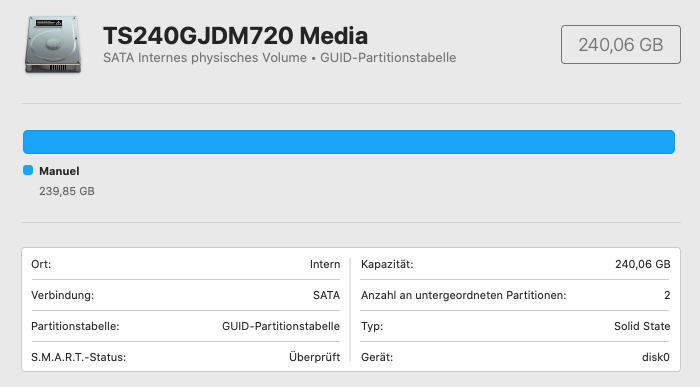Click the 240,06 GB capacity box
This screenshot has width=700, height=387.
coord(621,45)
